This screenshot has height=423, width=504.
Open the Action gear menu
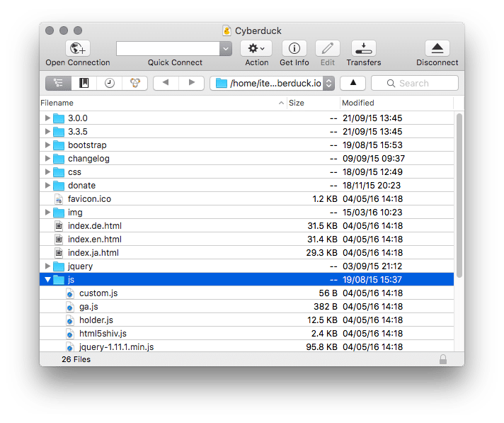256,48
